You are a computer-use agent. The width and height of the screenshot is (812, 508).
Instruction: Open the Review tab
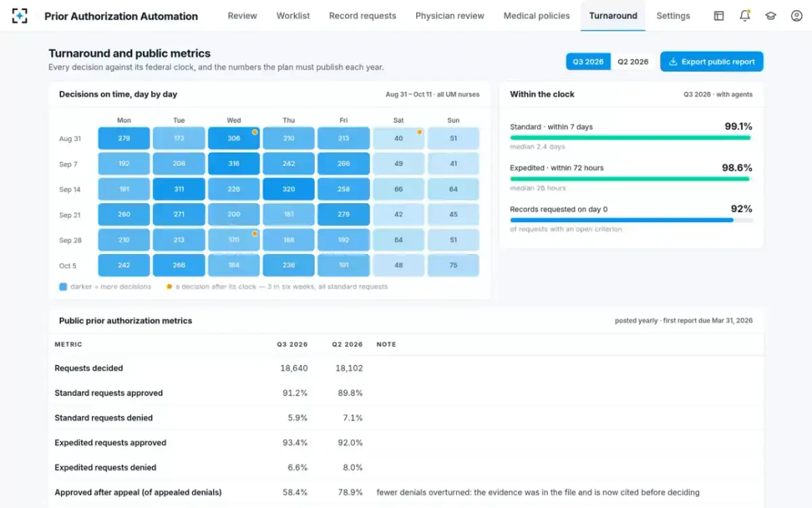242,16
